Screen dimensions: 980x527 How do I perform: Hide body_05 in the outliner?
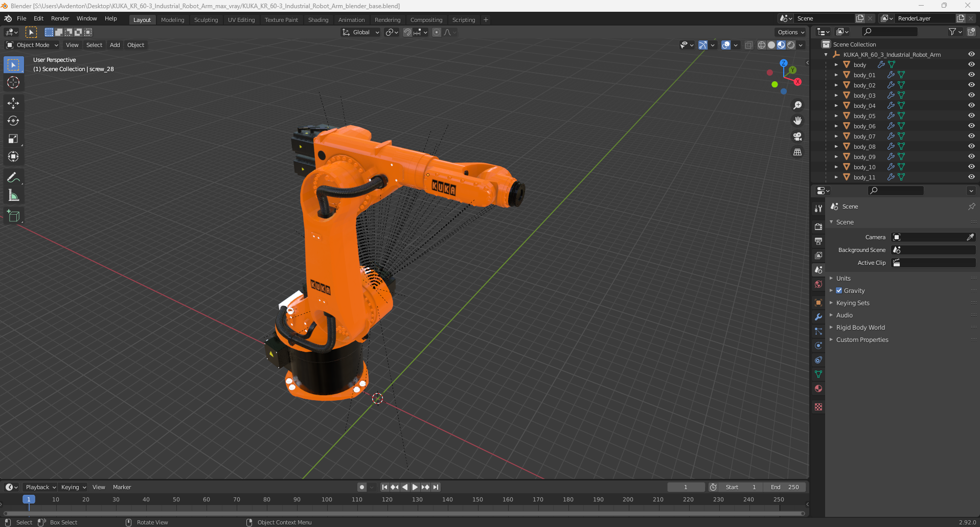click(971, 116)
